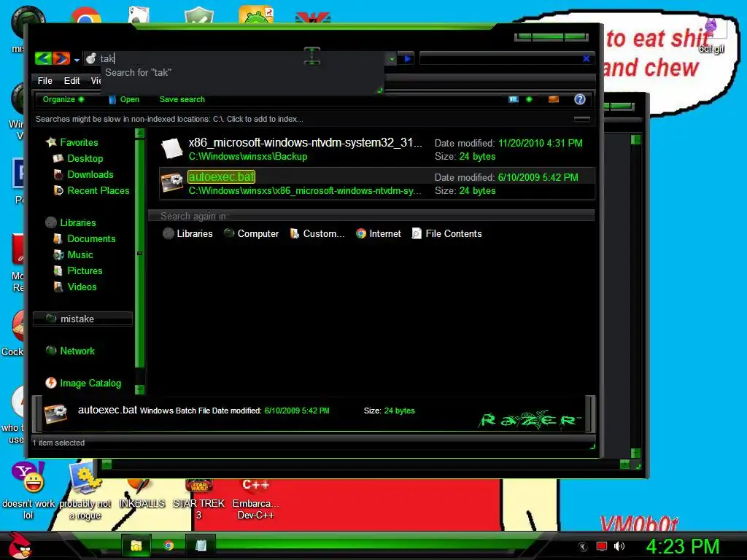Search again in Computer
This screenshot has width=747, height=560.
coord(251,233)
